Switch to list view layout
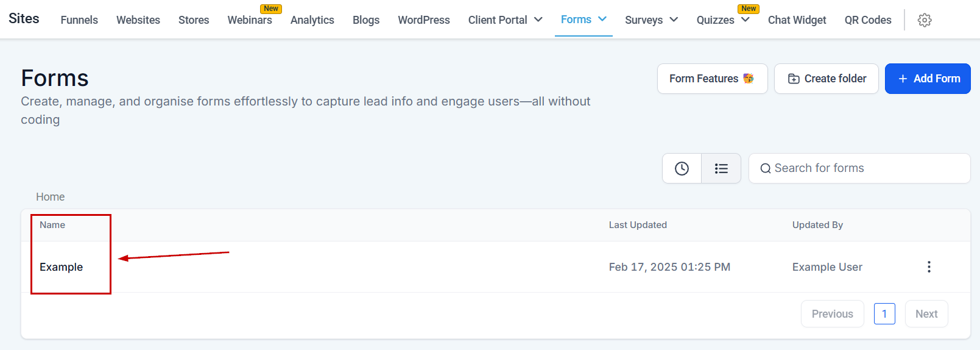The width and height of the screenshot is (980, 350). pos(721,168)
